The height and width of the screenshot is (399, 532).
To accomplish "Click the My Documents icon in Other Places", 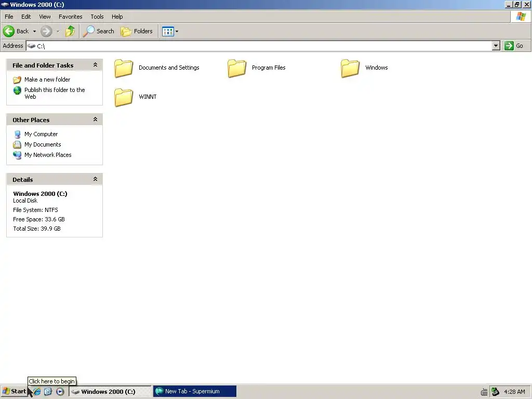I will pyautogui.click(x=17, y=145).
